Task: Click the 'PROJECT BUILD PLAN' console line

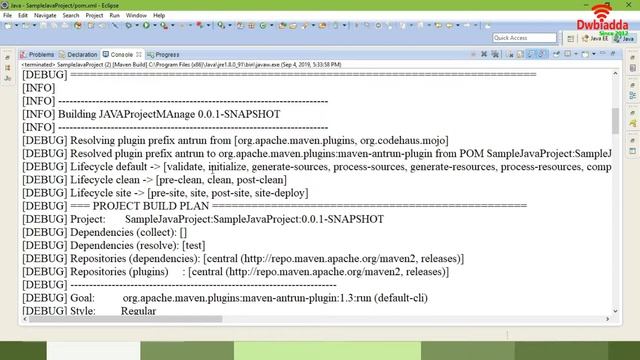Action: click(x=275, y=206)
